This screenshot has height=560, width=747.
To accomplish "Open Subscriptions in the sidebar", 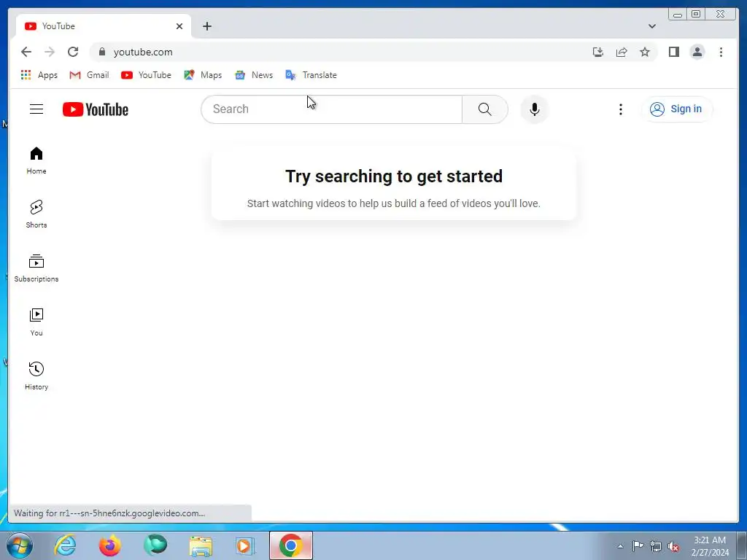I will click(36, 268).
